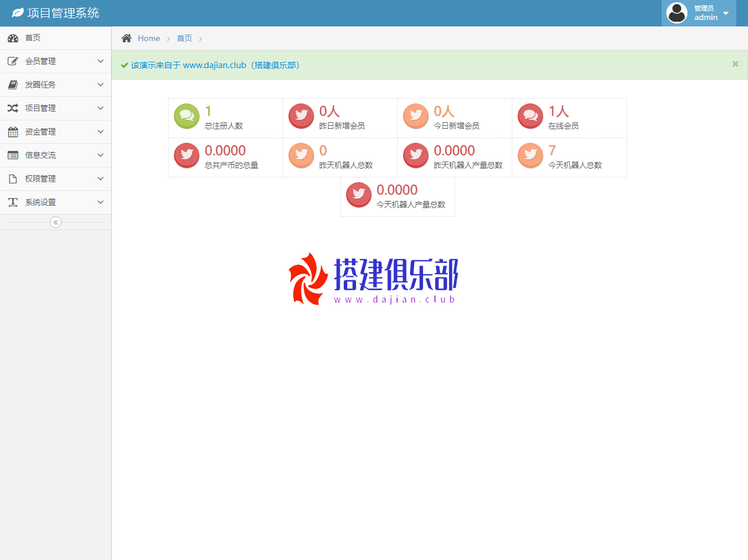This screenshot has height=560, width=748.
Task: Click the list icon beside 信息交流
Action: [13, 155]
